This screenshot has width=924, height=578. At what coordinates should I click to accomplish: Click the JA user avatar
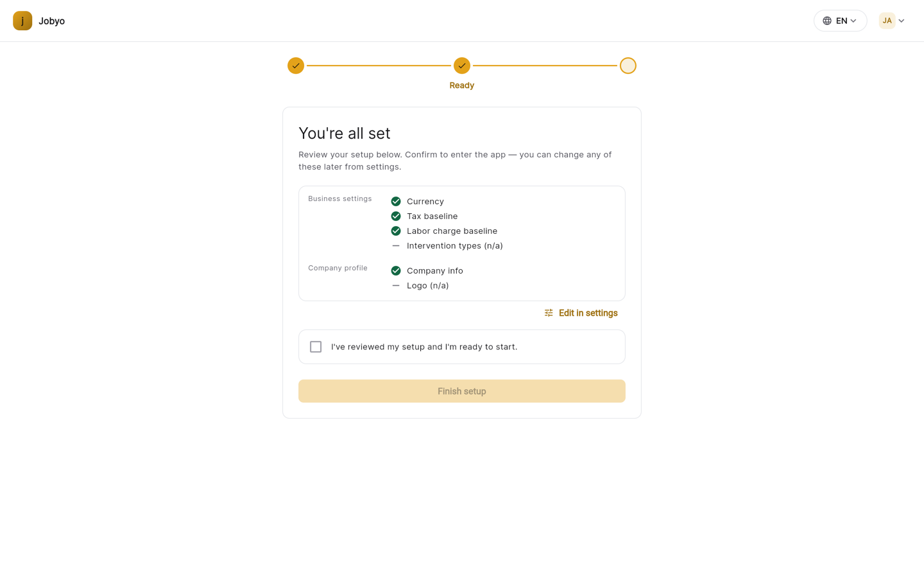tap(887, 21)
